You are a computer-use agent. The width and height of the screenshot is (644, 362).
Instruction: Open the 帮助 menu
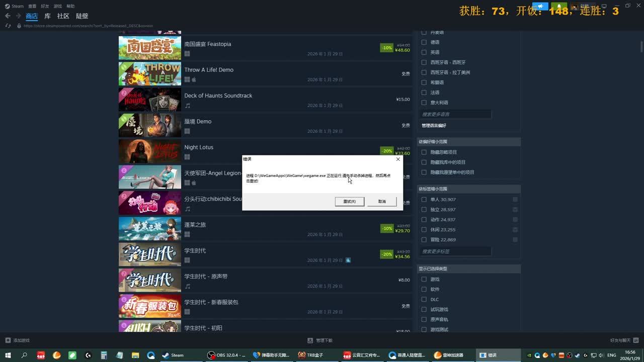70,6
